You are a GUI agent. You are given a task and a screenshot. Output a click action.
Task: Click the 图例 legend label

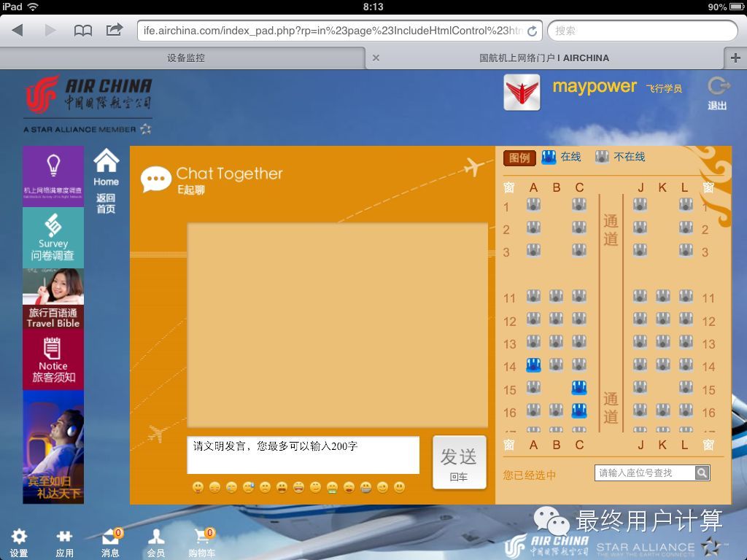[x=519, y=157]
